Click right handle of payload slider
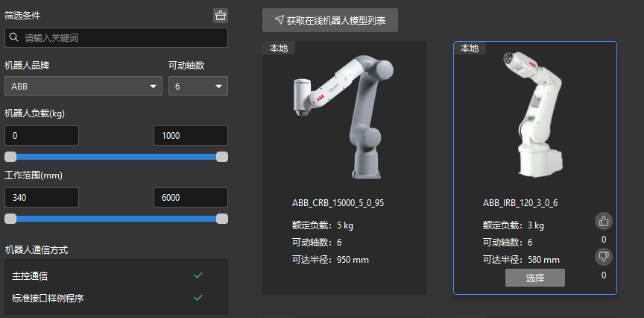The height and width of the screenshot is (318, 644). click(x=222, y=157)
